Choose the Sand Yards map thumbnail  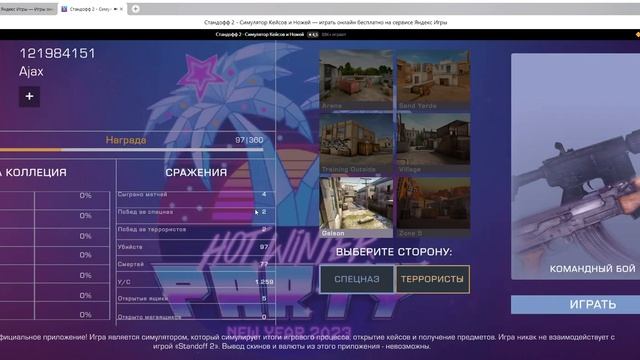(433, 80)
